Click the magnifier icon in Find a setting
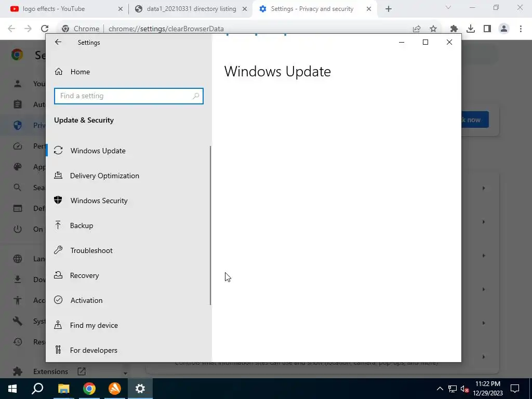Screen dimensions: 532x399 [x=196, y=96]
